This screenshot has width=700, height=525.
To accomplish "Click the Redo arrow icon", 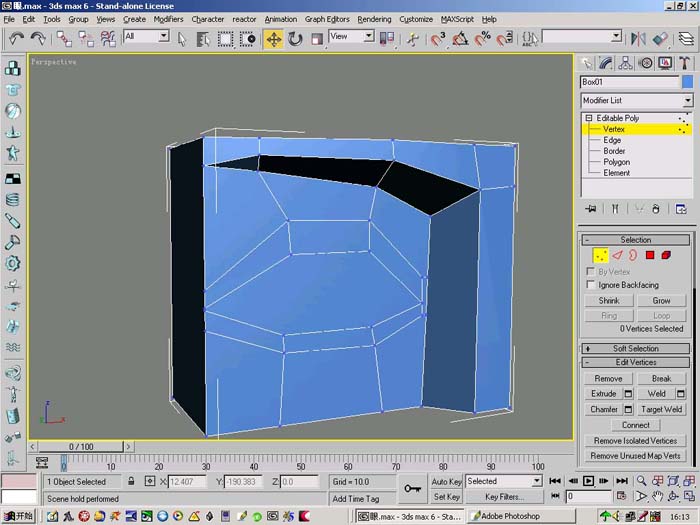I will tap(38, 39).
